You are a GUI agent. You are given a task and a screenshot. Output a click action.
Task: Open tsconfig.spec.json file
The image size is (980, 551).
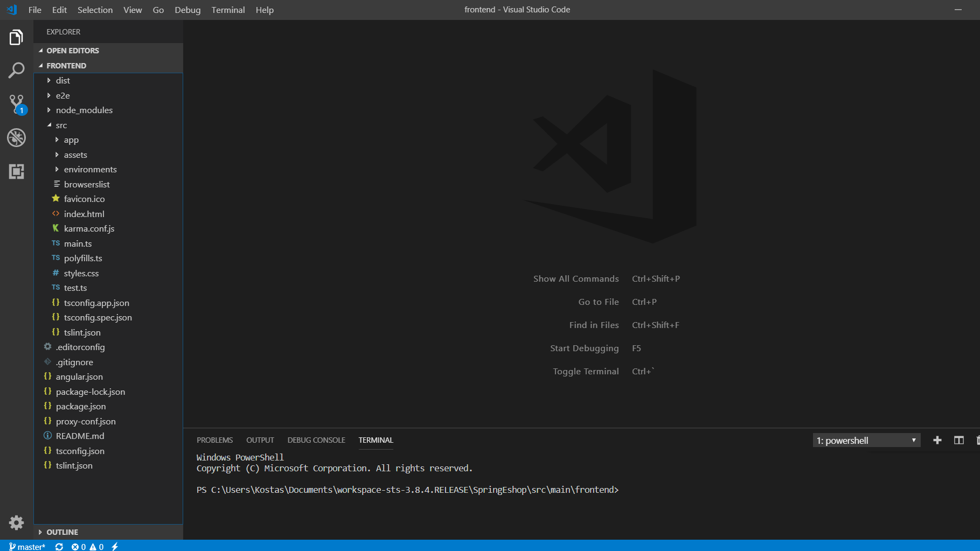coord(108,317)
